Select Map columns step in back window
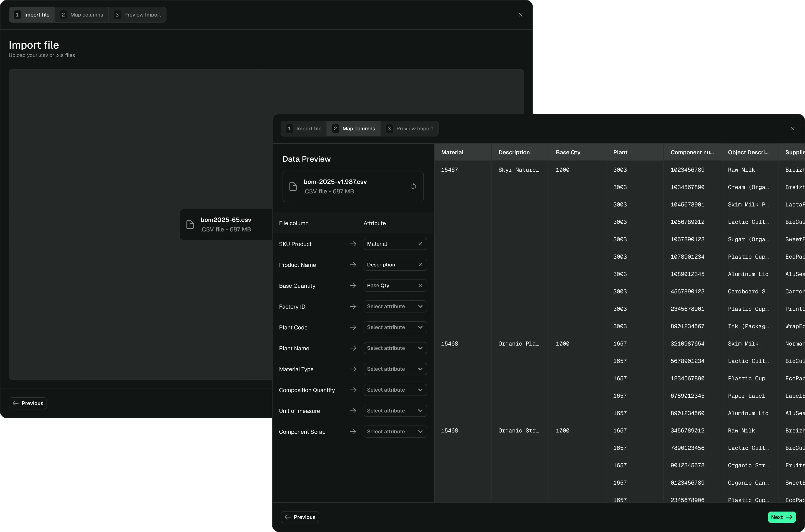 pyautogui.click(x=82, y=15)
